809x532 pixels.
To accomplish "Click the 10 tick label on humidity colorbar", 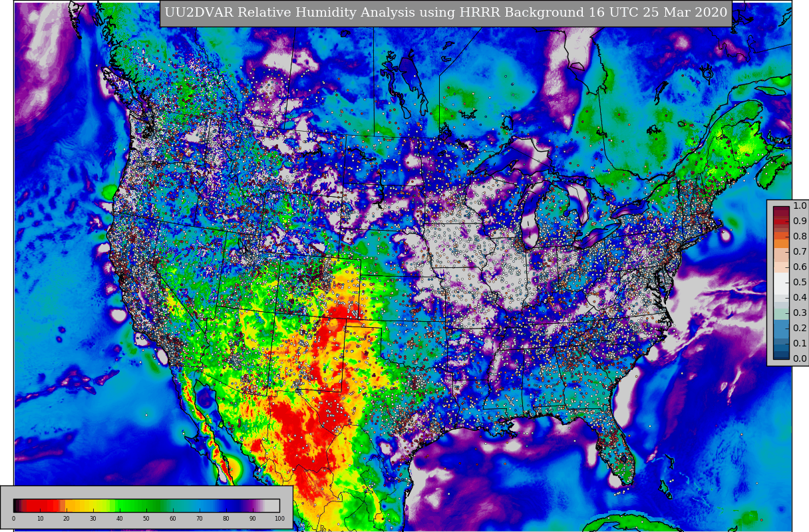I will (40, 519).
